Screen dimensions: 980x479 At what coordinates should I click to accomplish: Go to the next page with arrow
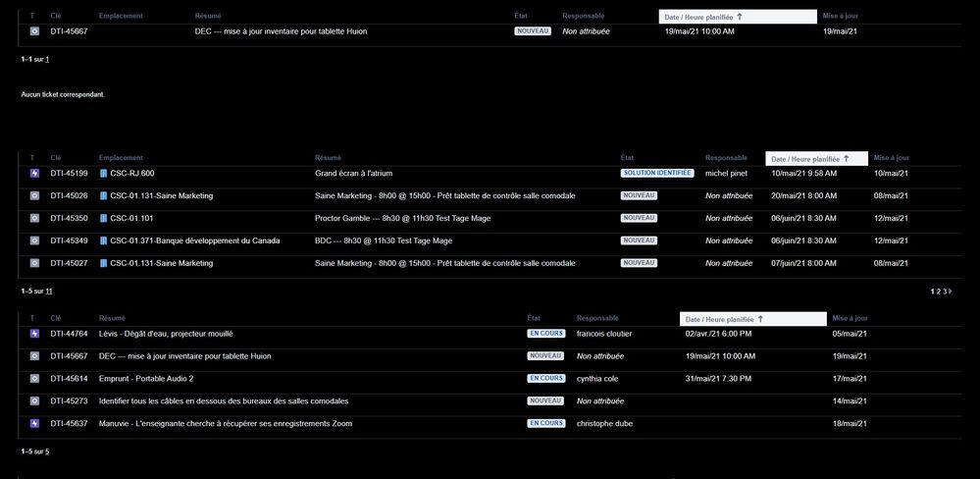tap(952, 291)
